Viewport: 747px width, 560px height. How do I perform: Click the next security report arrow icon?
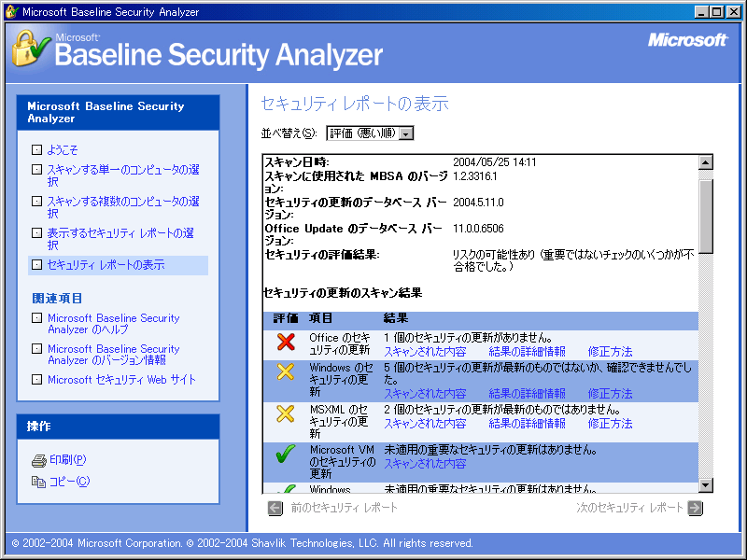click(x=695, y=508)
